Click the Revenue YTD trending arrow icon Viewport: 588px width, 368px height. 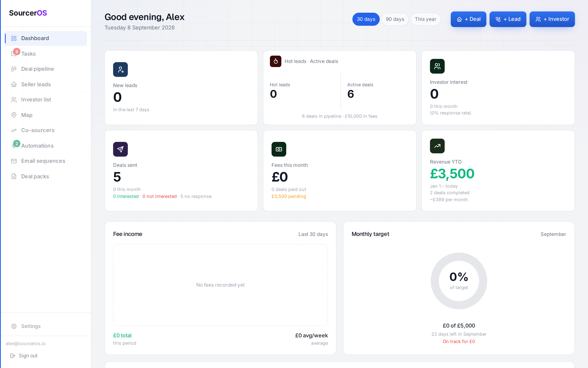pos(437,146)
